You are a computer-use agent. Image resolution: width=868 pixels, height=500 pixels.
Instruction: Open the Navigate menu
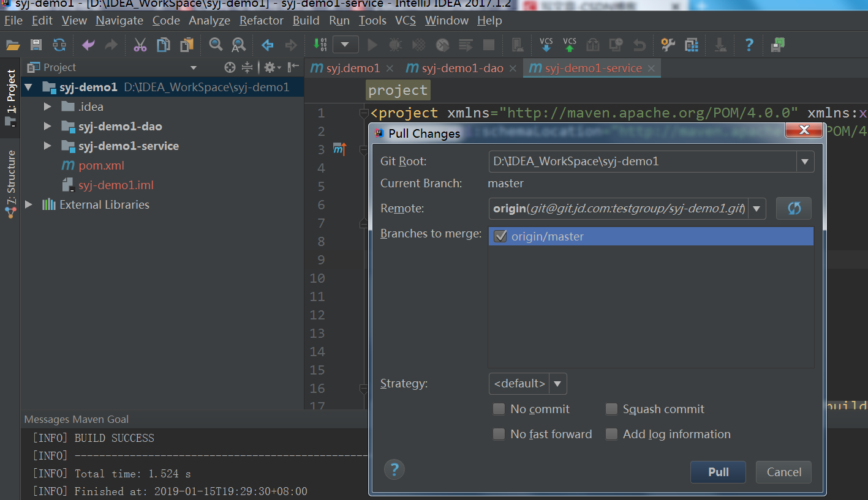point(119,20)
